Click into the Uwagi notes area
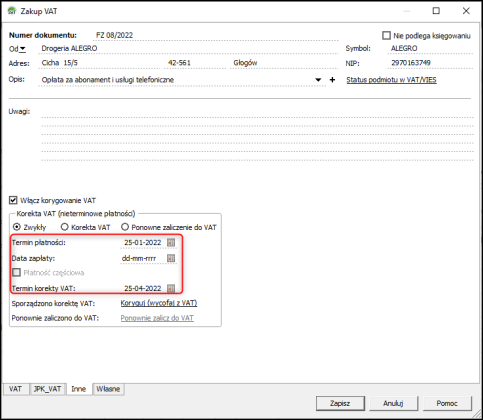Image resolution: width=483 pixels, height=420 pixels. tap(257, 135)
